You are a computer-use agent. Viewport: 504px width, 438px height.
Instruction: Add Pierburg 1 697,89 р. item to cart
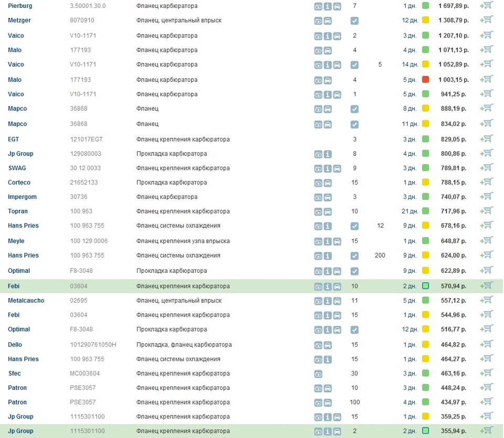point(487,5)
